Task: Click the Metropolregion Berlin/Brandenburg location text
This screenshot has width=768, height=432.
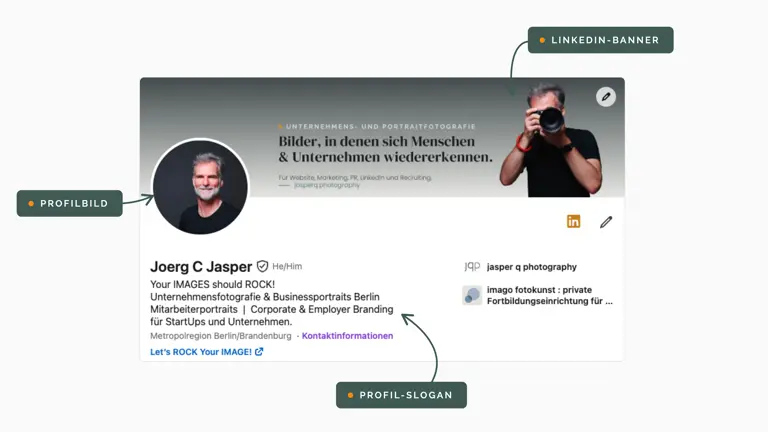Action: 220,336
